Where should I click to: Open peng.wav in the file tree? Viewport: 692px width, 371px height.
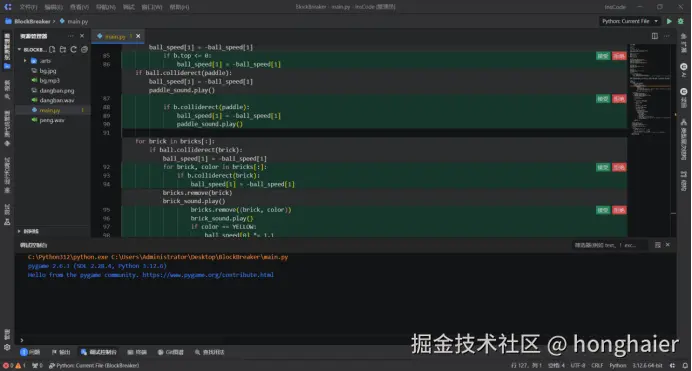click(x=52, y=120)
